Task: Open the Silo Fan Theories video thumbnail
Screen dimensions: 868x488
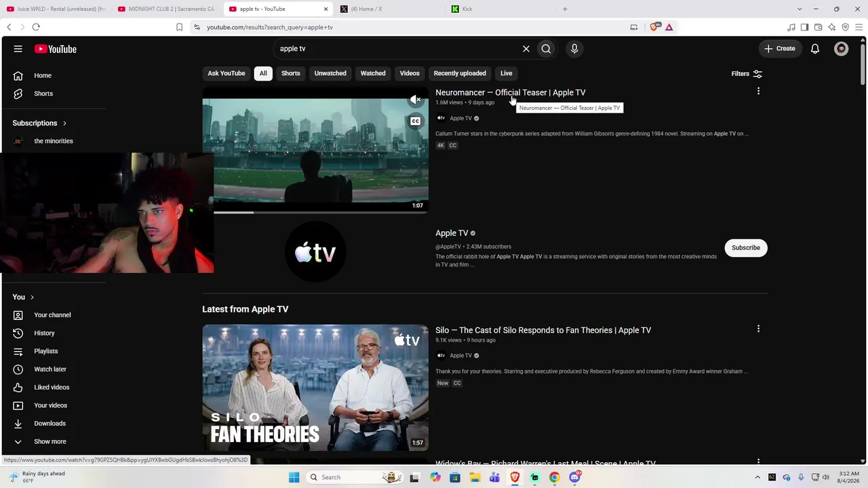Action: [x=315, y=388]
